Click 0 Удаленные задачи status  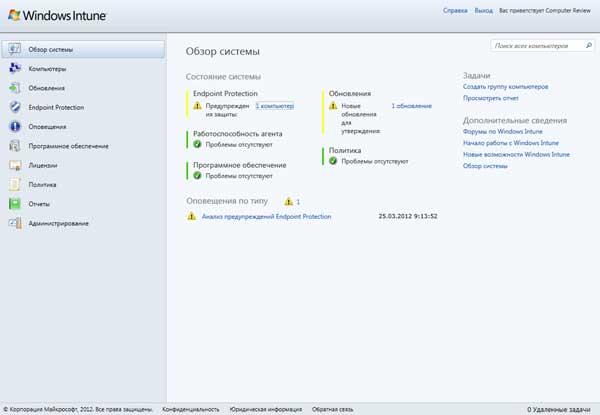click(x=559, y=410)
